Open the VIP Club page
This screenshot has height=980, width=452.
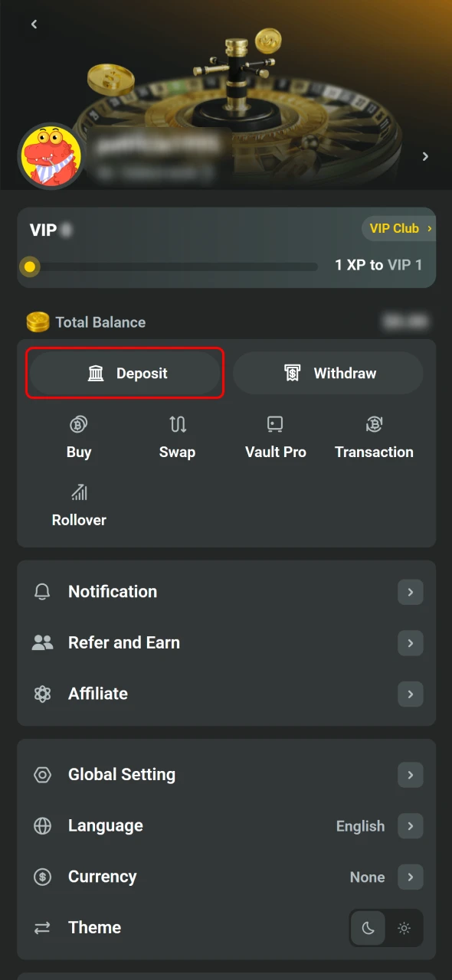[x=398, y=228]
